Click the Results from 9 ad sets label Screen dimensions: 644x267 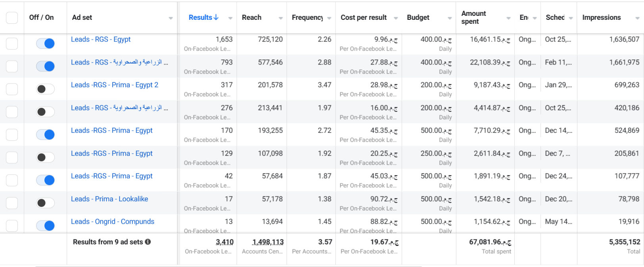point(108,242)
